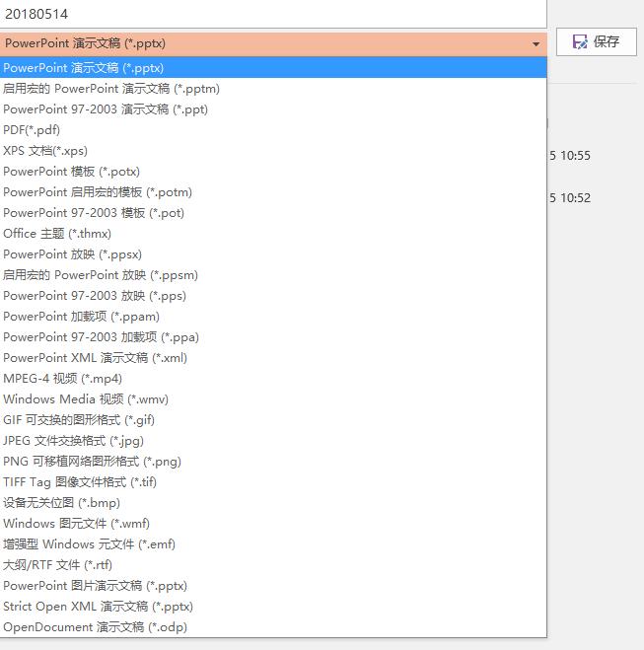Select Windows Media 视频 (*.wmv)
This screenshot has height=650, width=644.
pyautogui.click(x=273, y=399)
